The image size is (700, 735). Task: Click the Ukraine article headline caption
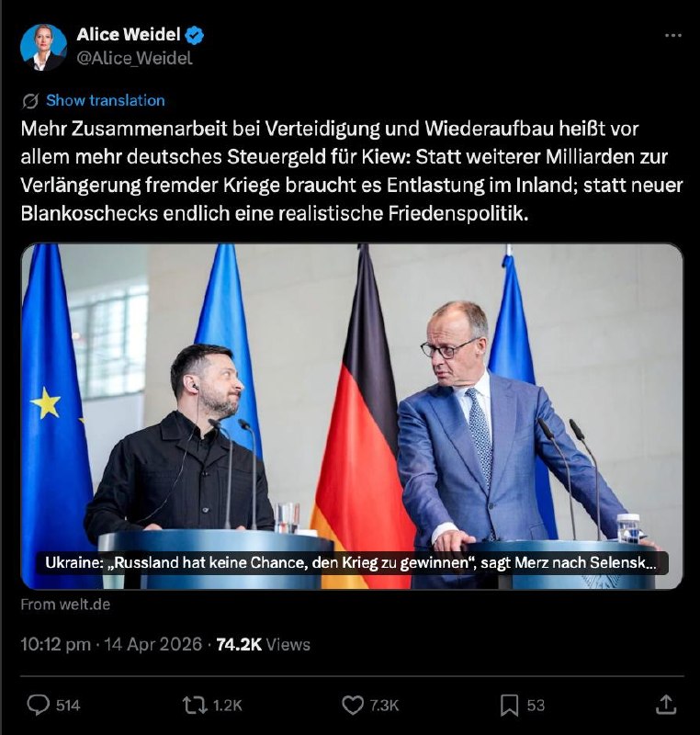coord(351,562)
